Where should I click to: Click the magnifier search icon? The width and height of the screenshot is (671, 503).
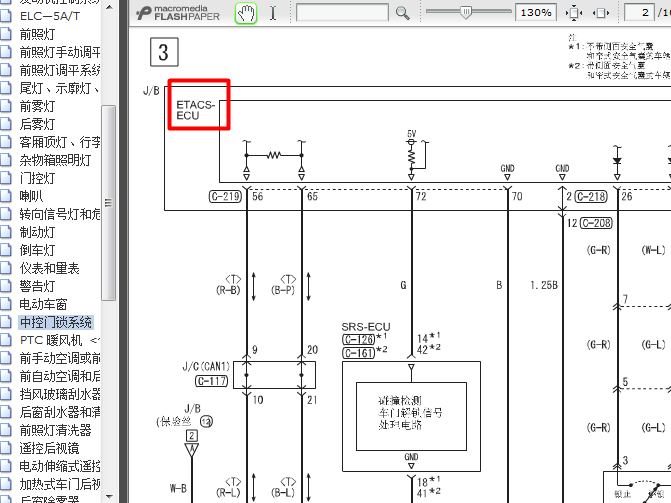402,13
